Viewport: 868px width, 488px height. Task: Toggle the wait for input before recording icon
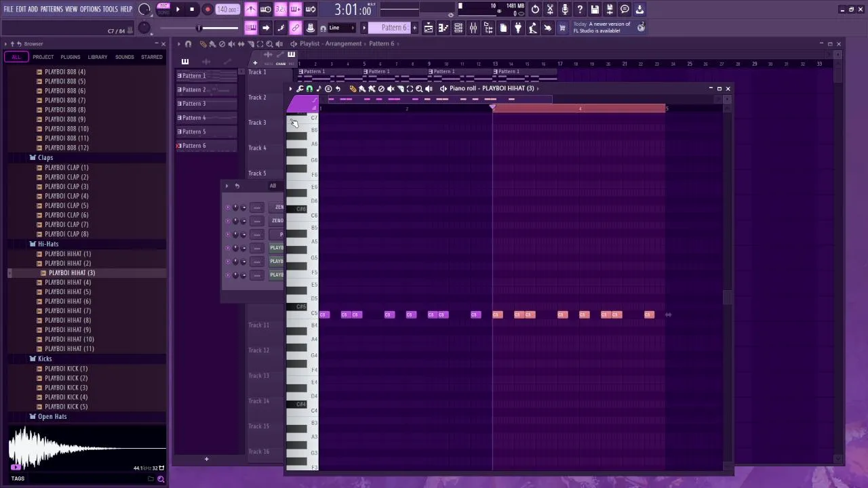point(266,9)
